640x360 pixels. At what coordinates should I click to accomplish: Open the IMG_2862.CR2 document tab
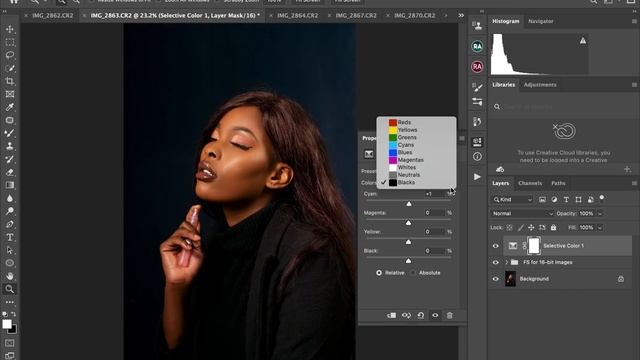(x=53, y=16)
